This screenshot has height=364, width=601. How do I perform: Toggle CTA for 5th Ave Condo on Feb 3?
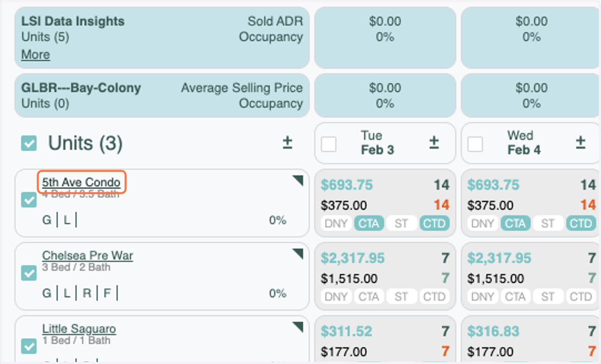point(369,223)
